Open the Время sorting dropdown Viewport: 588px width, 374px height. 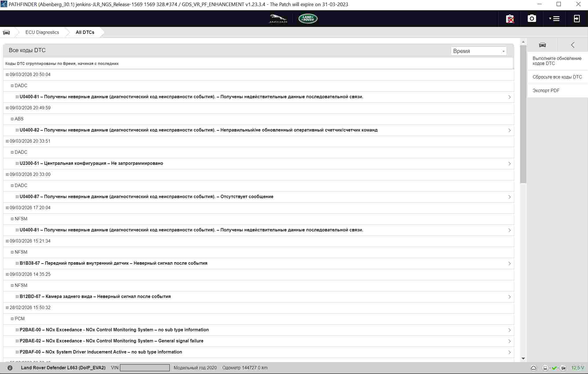point(478,51)
